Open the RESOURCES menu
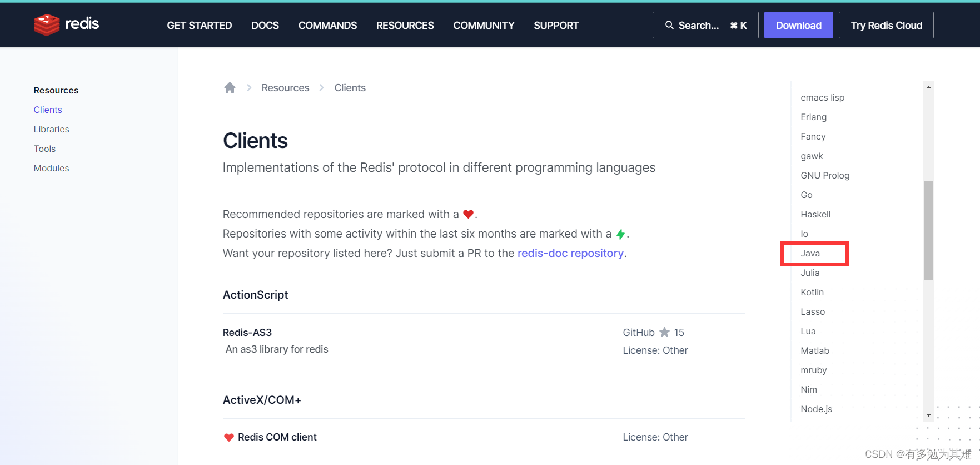The image size is (980, 465). (405, 26)
